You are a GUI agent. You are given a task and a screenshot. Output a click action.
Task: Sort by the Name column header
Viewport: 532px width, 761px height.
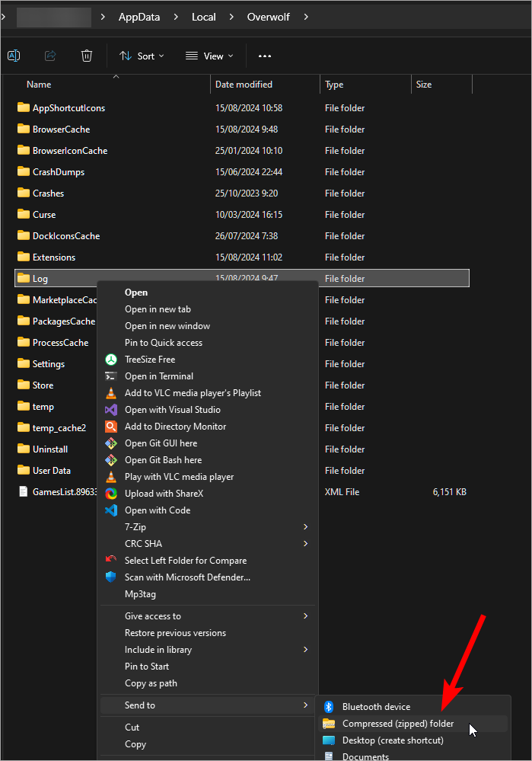(x=39, y=85)
